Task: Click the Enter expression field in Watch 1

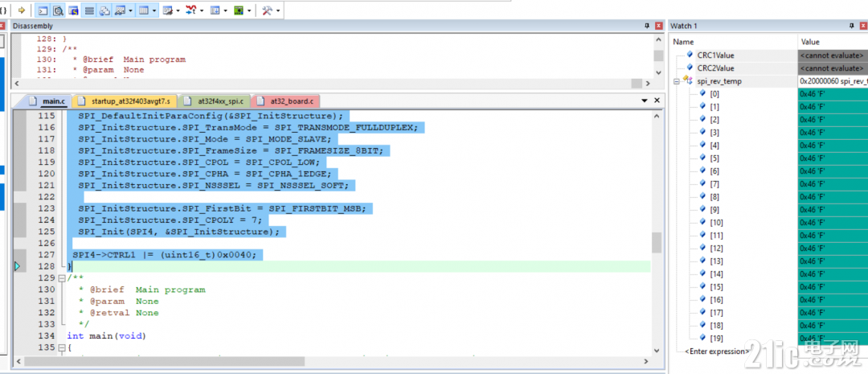Action: point(717,351)
